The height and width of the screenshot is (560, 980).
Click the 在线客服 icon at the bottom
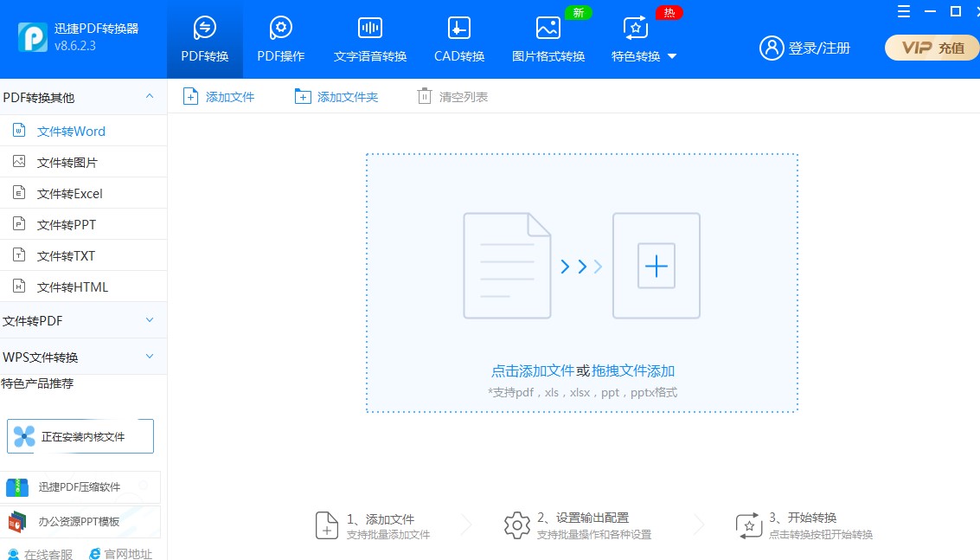tap(11, 553)
